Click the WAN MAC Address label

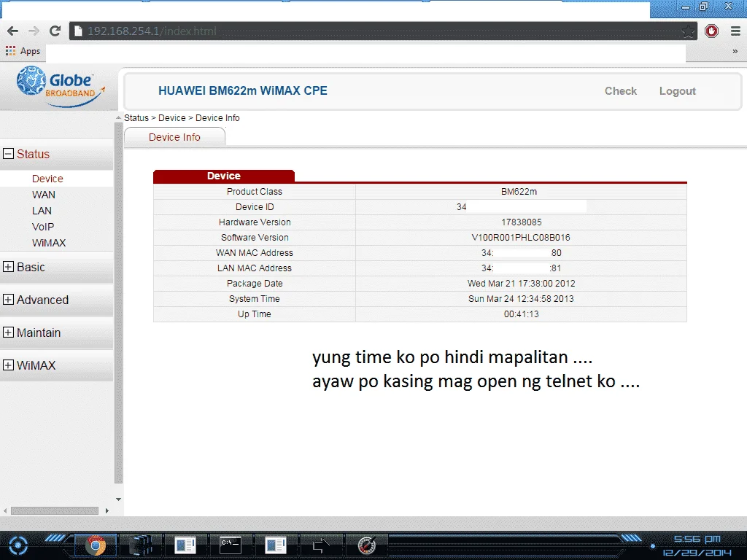pos(255,252)
